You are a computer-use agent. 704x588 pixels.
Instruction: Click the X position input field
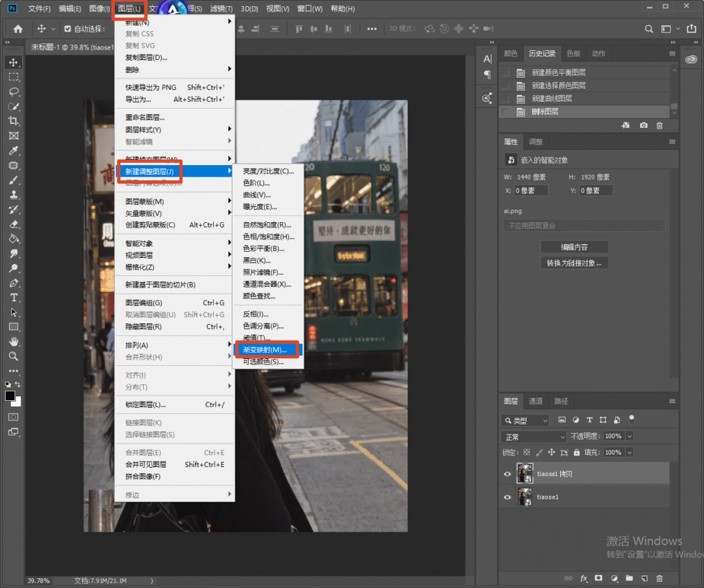531,190
